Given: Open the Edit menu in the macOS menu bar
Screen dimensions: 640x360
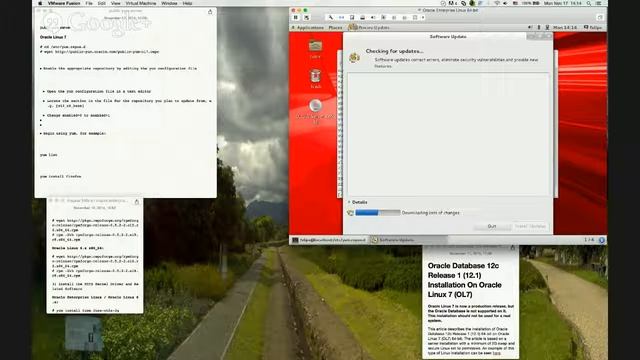Looking at the screenshot, I should click(102, 3).
